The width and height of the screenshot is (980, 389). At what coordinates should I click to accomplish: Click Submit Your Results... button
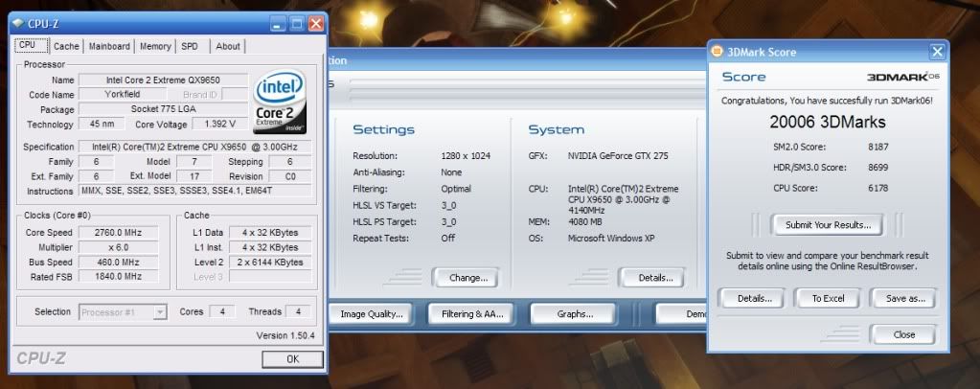pos(827,225)
